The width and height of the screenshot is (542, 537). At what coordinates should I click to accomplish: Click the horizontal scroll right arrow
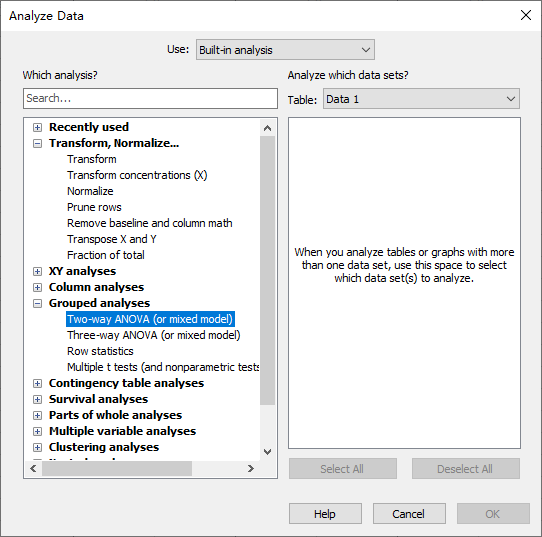tap(251, 469)
